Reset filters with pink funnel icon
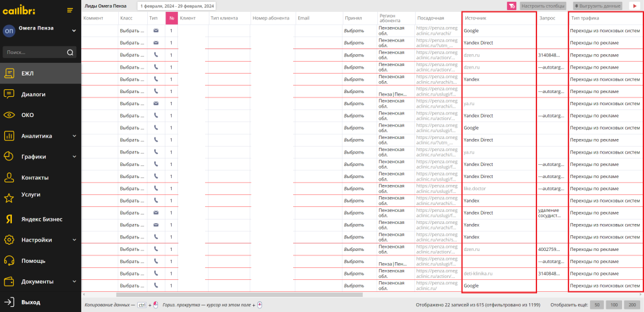Viewport: 644px width, 312px height. pos(511,6)
